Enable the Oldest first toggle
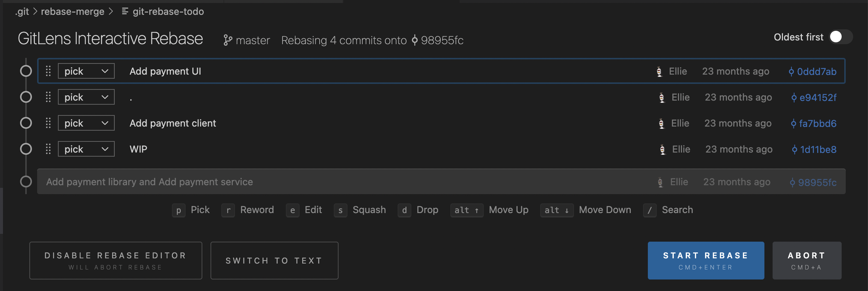 (840, 37)
